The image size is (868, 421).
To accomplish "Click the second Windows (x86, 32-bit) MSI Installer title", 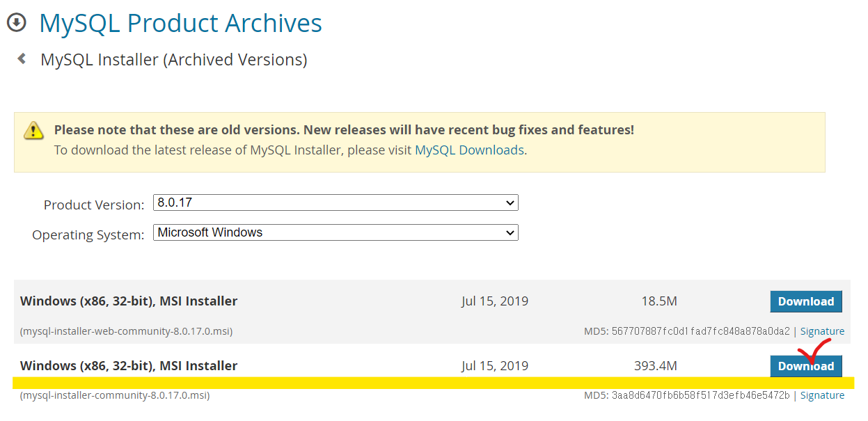I will [129, 366].
